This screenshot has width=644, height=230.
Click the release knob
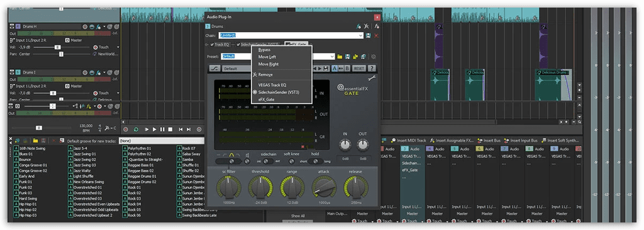pyautogui.click(x=355, y=188)
